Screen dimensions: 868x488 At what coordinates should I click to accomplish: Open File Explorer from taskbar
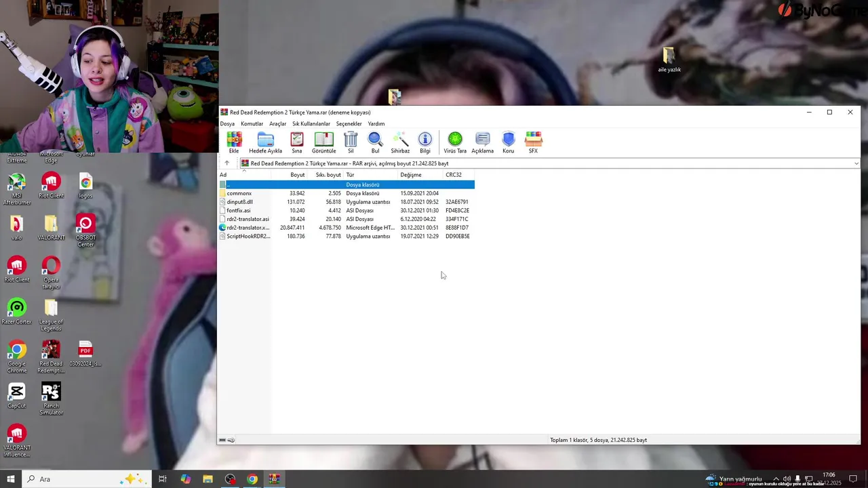pyautogui.click(x=208, y=479)
